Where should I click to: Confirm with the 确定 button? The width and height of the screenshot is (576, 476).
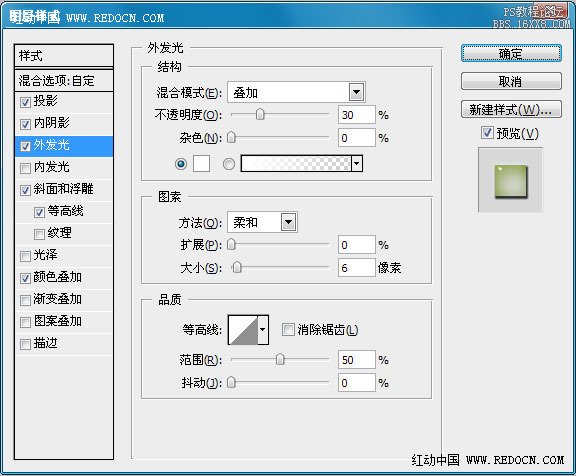pyautogui.click(x=511, y=54)
